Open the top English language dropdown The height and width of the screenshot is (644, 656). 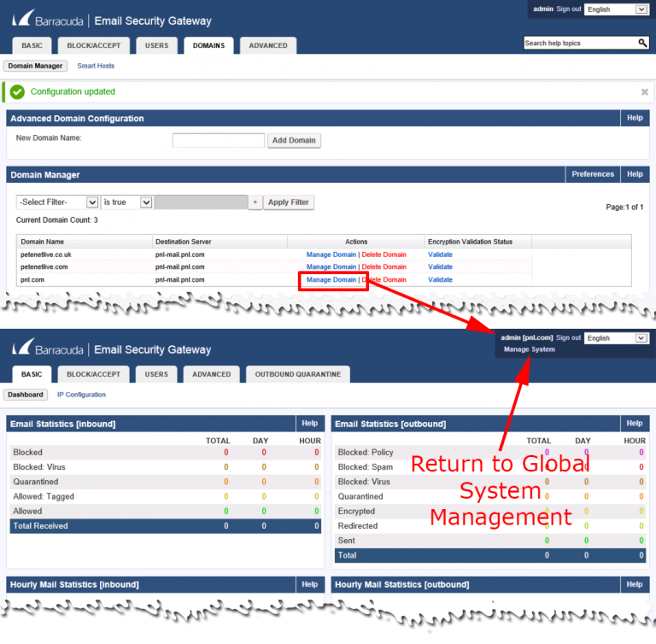click(x=616, y=9)
